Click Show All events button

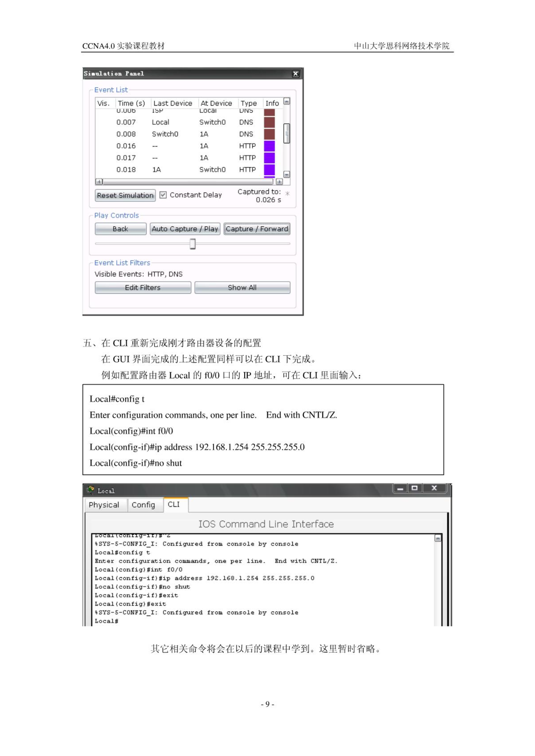pos(242,288)
